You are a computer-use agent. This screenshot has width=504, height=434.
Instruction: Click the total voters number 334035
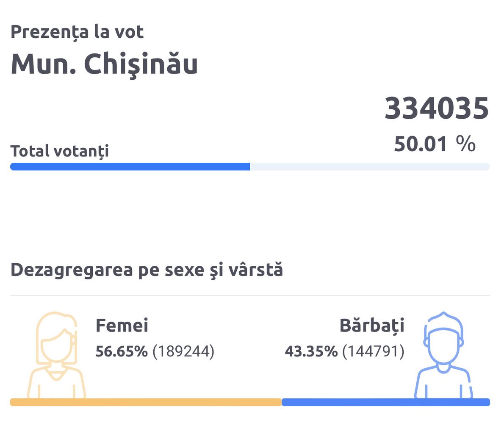pos(437,108)
